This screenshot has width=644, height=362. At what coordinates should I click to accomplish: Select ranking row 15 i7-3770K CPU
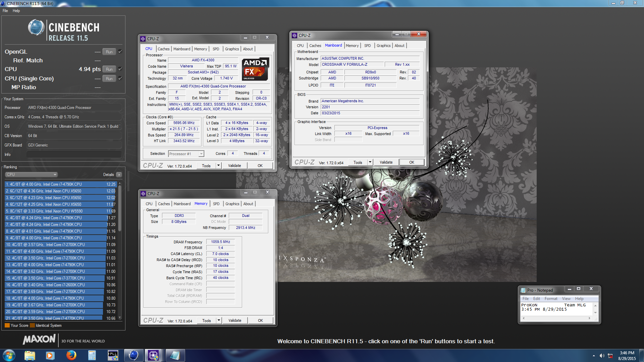[x=61, y=278]
